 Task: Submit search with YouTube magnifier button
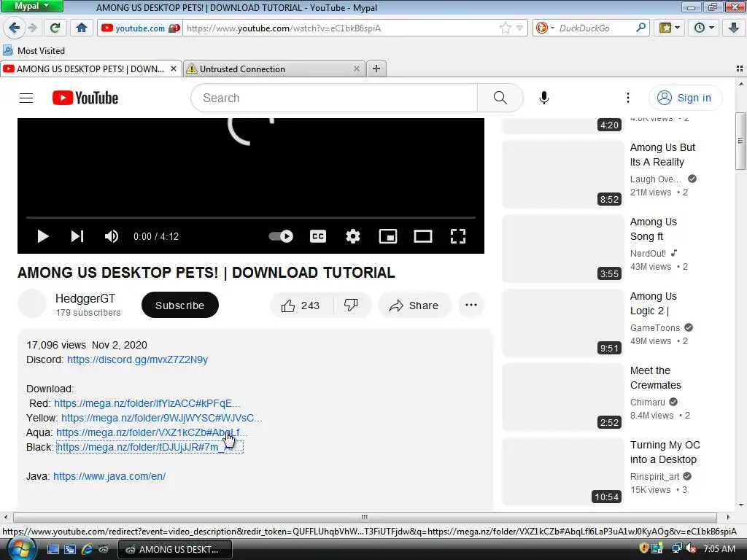[500, 98]
